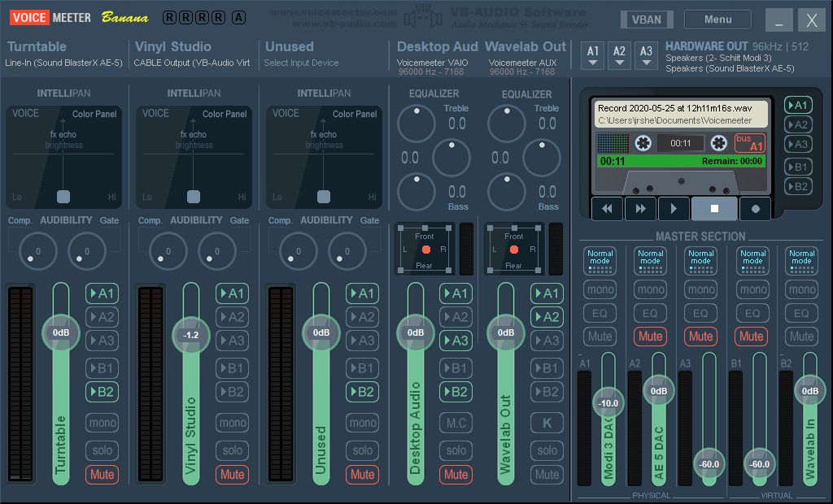The image size is (833, 504).
Task: Change Turntable Line-In input device
Action: tap(63, 63)
